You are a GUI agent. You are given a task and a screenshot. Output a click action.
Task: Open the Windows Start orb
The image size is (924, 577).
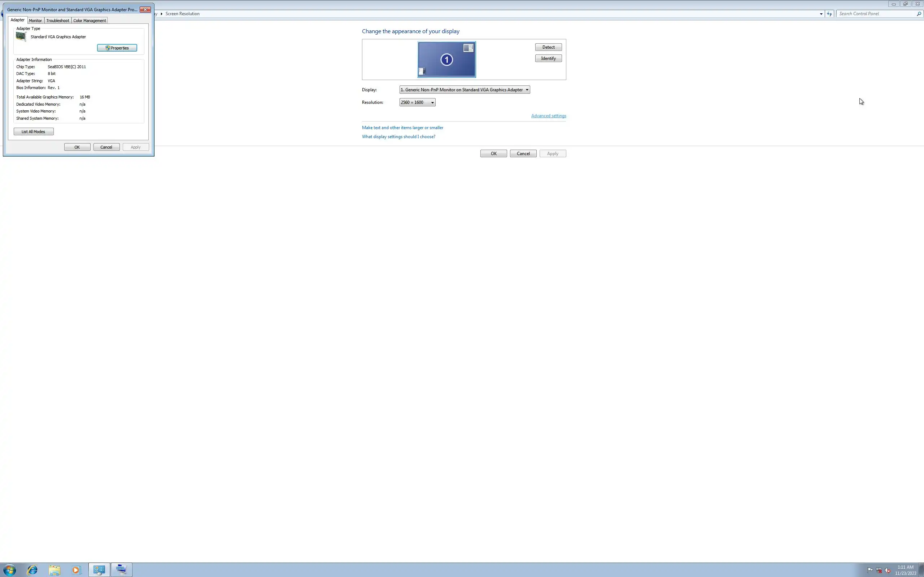coord(9,570)
